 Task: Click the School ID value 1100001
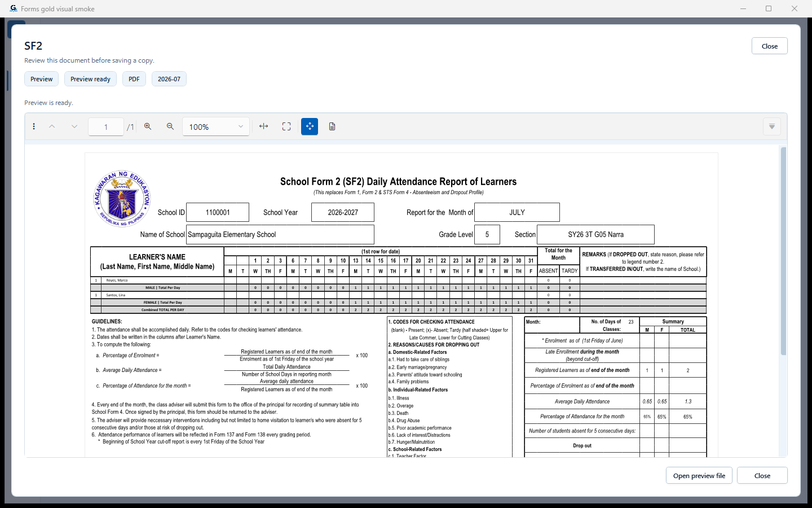point(218,212)
